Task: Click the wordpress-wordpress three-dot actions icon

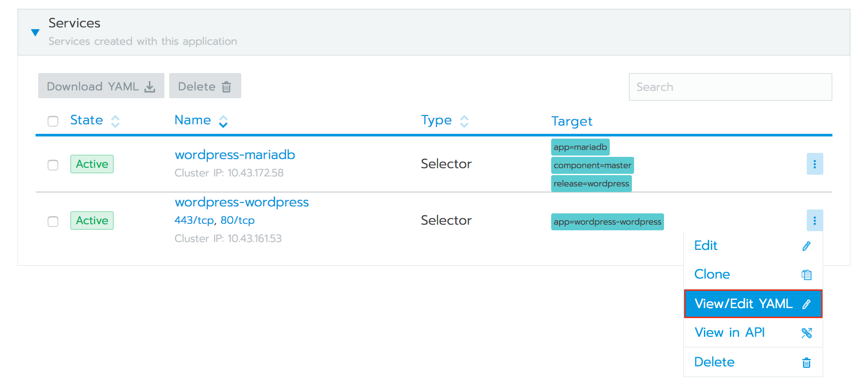Action: pyautogui.click(x=814, y=221)
